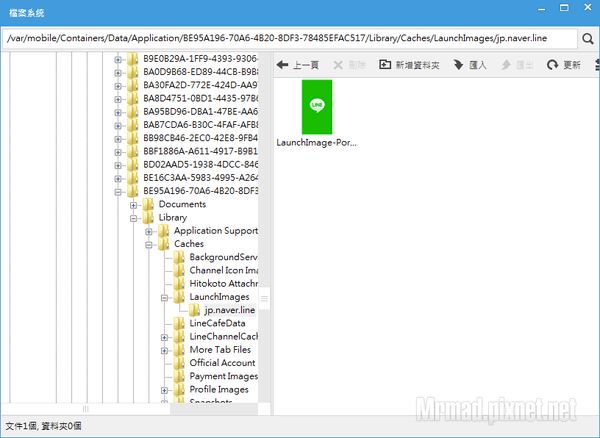Expand the BE16C3AA-5983 folder node
The height and width of the screenshot is (438, 600).
(x=118, y=179)
